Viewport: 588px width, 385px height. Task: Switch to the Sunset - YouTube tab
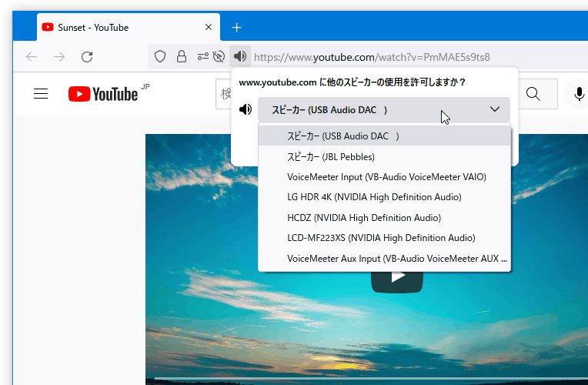pyautogui.click(x=129, y=28)
